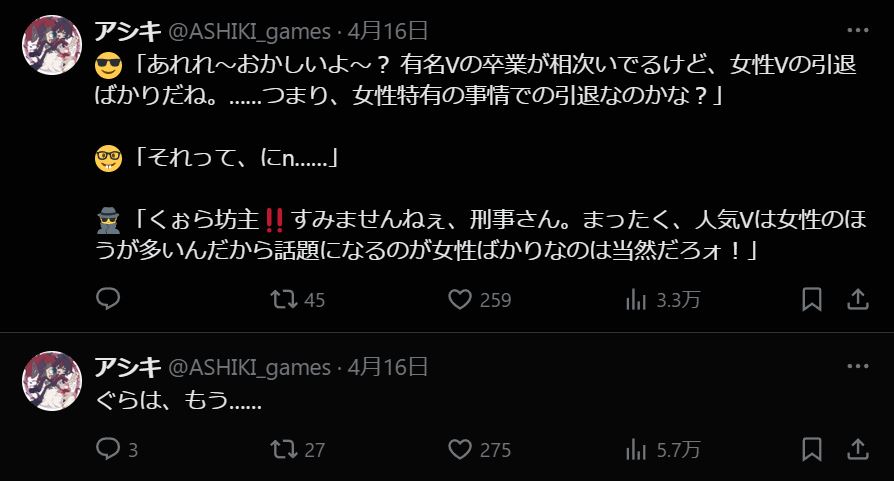Reply to the first tweet about V graduations

tap(108, 299)
